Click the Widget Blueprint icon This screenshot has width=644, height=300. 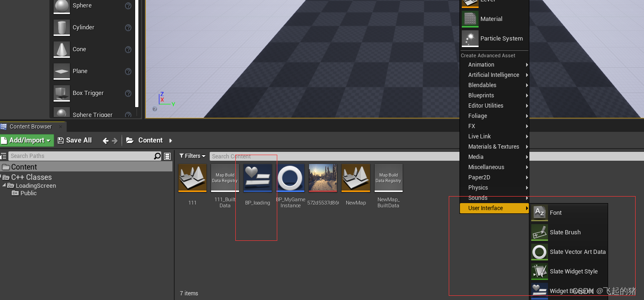[x=540, y=291]
